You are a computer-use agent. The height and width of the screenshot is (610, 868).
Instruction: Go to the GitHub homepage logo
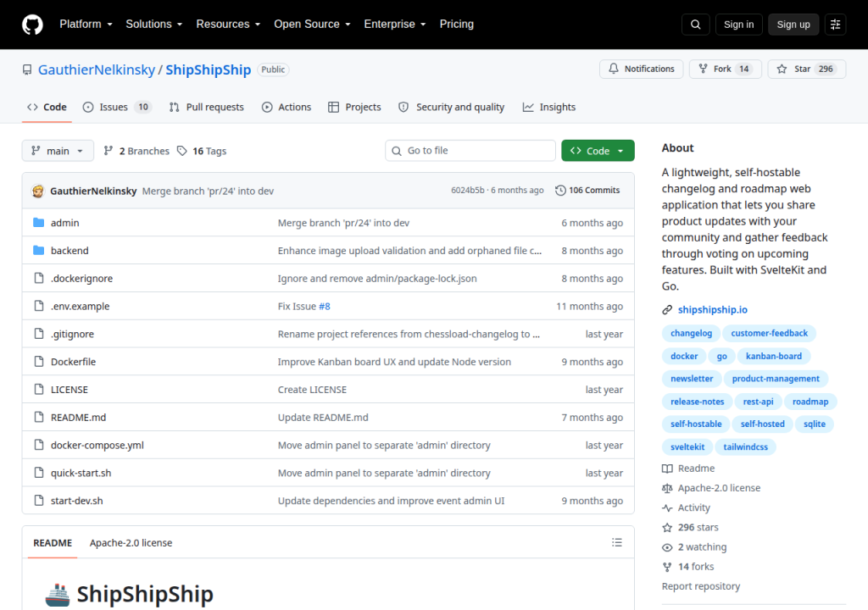[32, 25]
